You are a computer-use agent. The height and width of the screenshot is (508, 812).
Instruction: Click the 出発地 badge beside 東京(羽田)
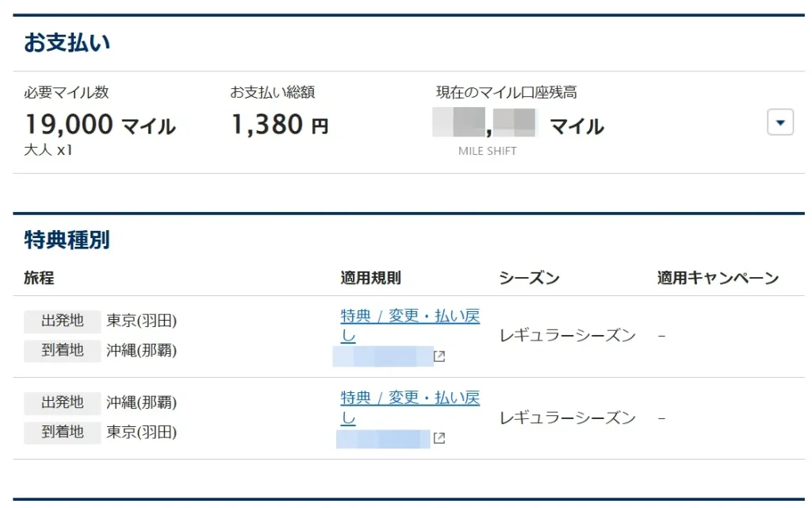coord(63,321)
